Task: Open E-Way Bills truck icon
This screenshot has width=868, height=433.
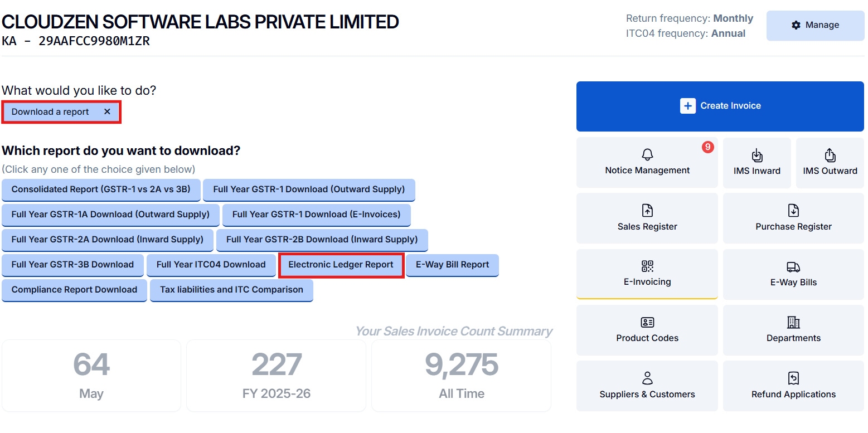Action: point(793,267)
